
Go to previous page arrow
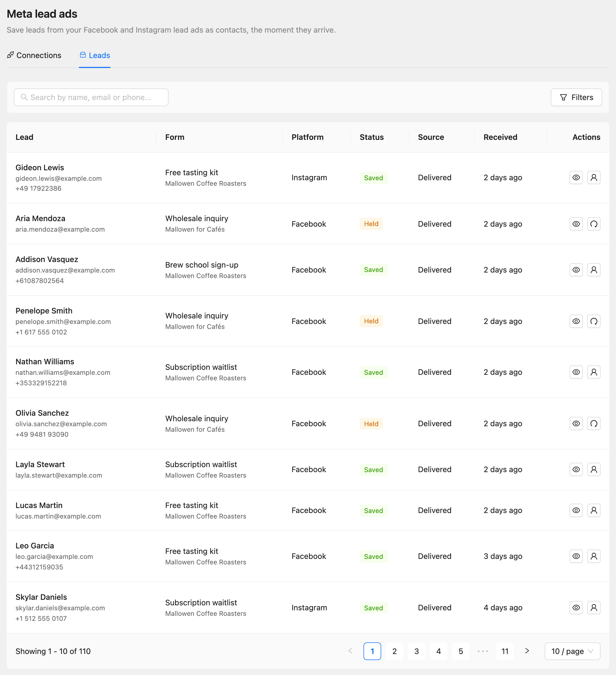(350, 651)
